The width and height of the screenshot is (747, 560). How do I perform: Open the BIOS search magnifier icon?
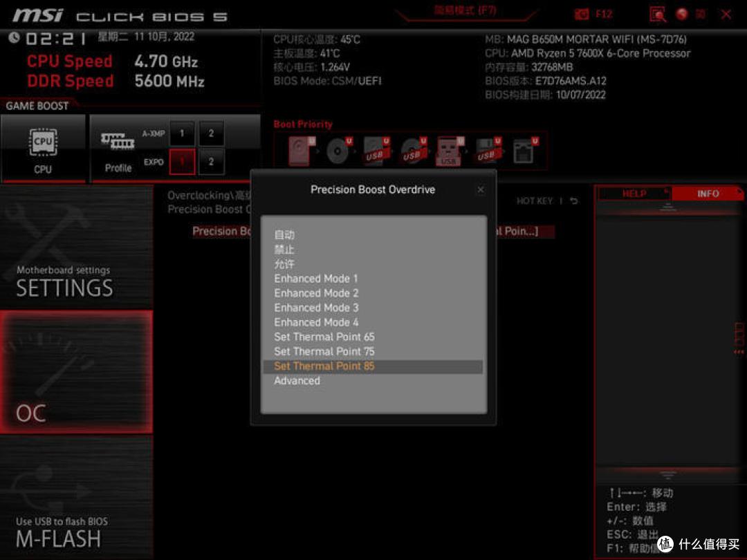pyautogui.click(x=658, y=15)
